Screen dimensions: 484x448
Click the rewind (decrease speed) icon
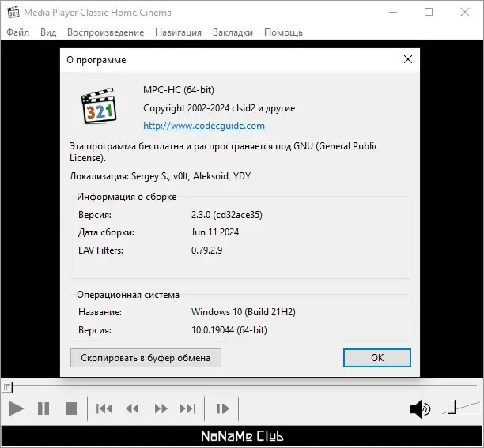tap(132, 408)
